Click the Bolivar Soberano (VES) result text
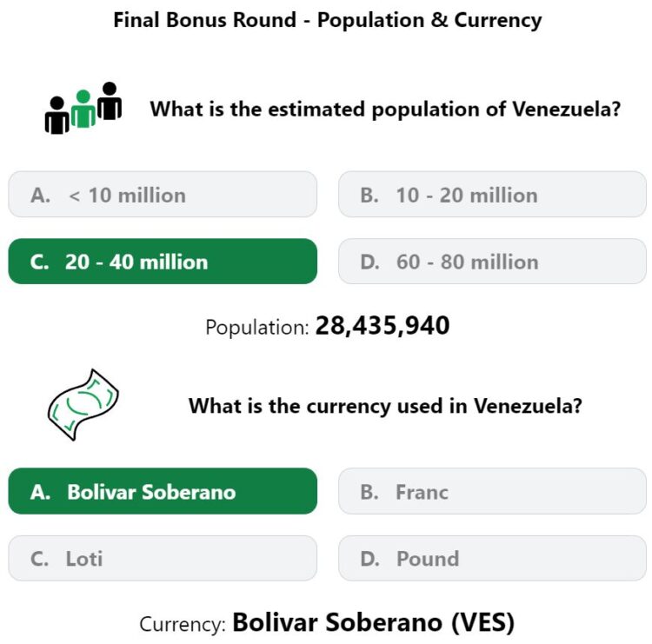Screen dimensions: 652x644 point(374,622)
